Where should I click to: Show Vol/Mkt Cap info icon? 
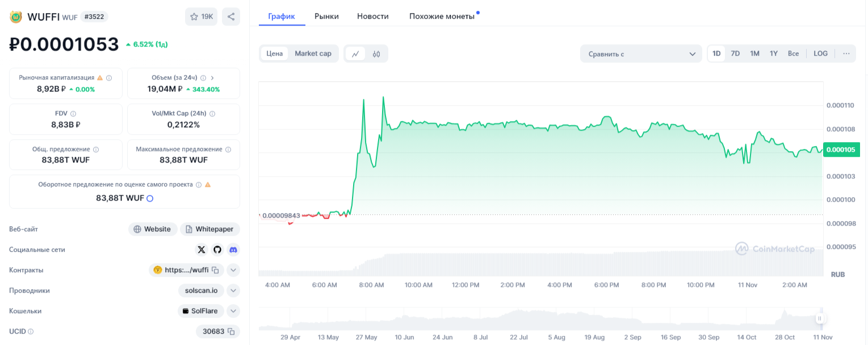212,114
